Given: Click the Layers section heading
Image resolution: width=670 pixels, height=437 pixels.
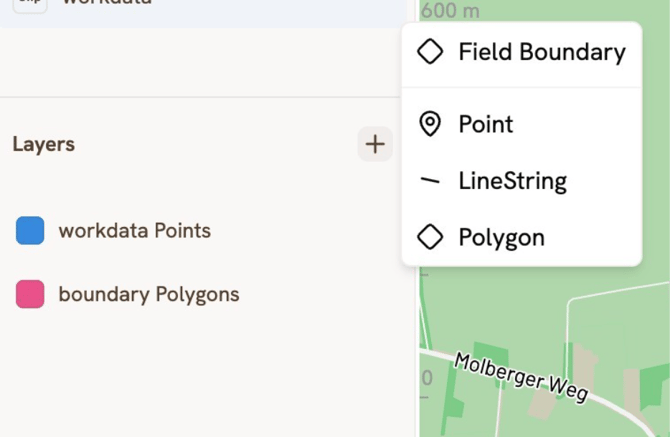Looking at the screenshot, I should [x=44, y=144].
